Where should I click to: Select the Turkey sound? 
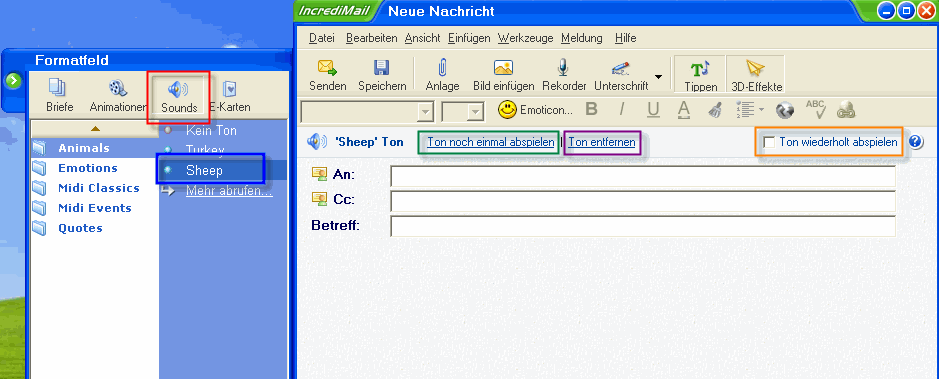click(x=205, y=150)
